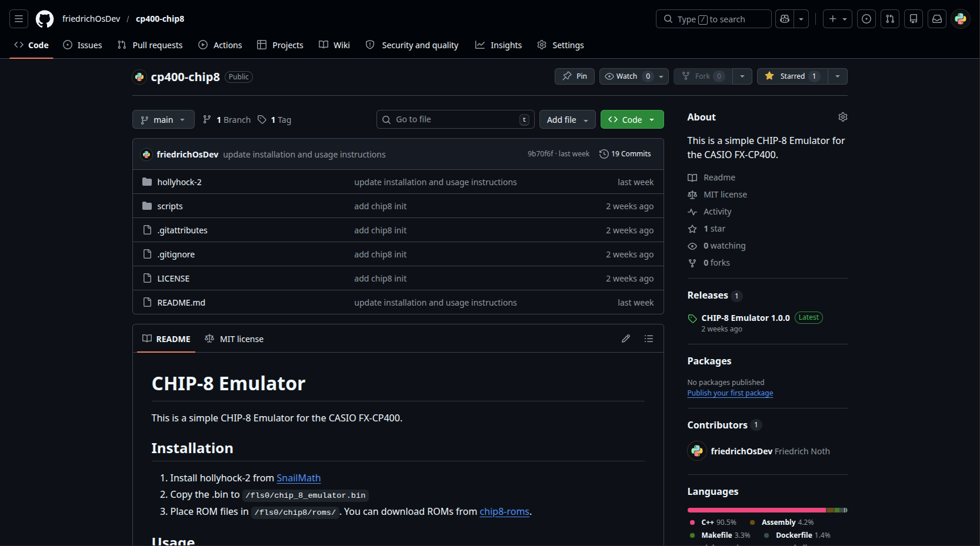Viewport: 980px width, 546px height.
Task: Click the Fork button
Action: point(703,76)
